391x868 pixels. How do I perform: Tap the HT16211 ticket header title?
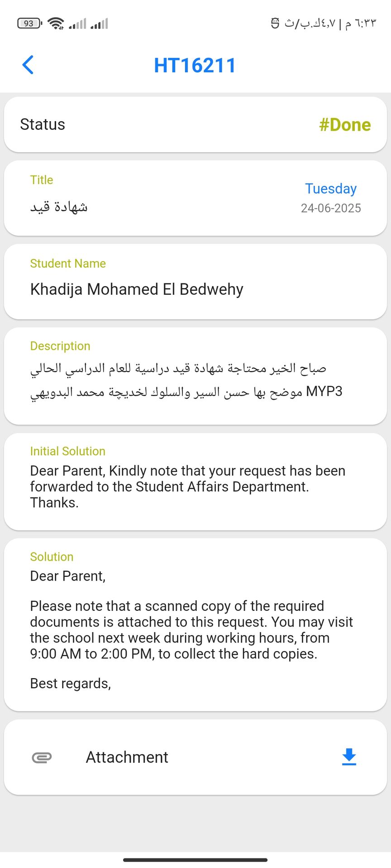pyautogui.click(x=195, y=66)
